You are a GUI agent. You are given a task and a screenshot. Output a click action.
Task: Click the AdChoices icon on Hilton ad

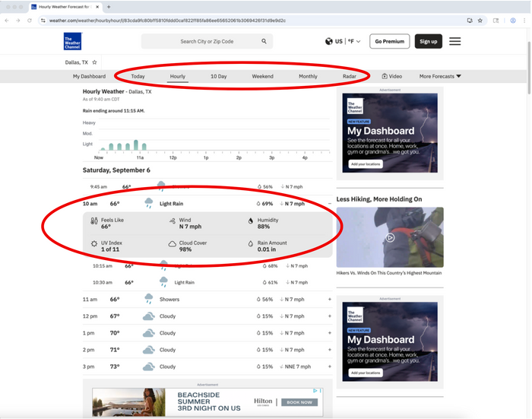pos(317,391)
